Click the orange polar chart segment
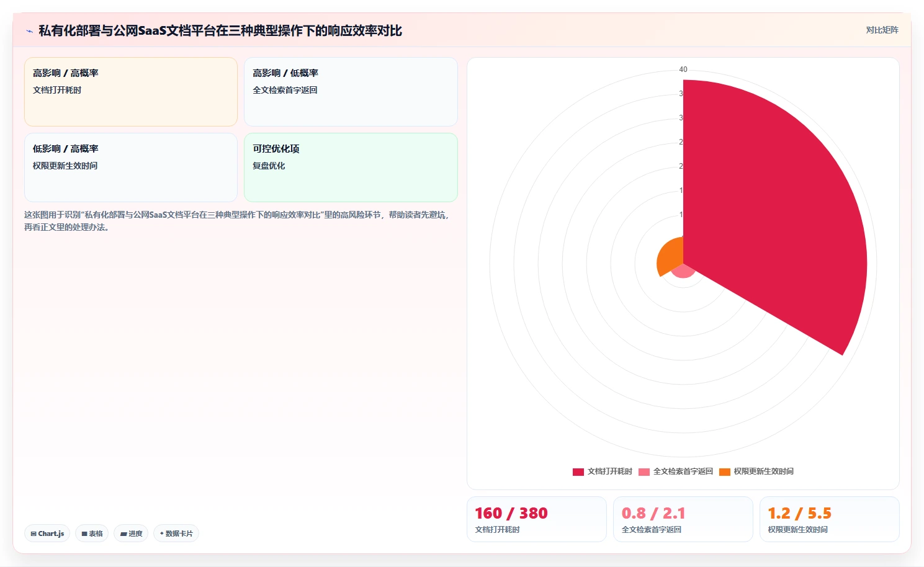924x567 pixels. [x=671, y=257]
